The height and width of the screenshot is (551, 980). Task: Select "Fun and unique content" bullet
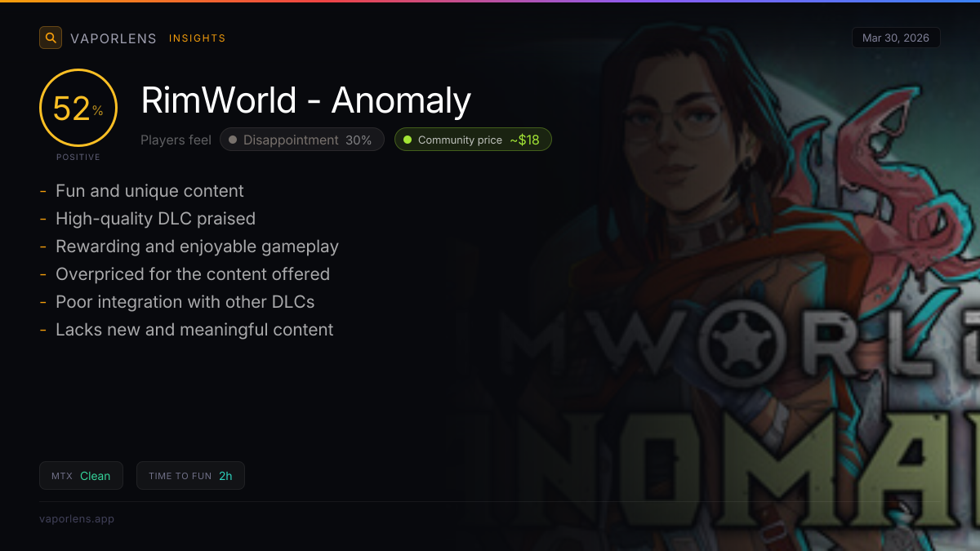149,191
